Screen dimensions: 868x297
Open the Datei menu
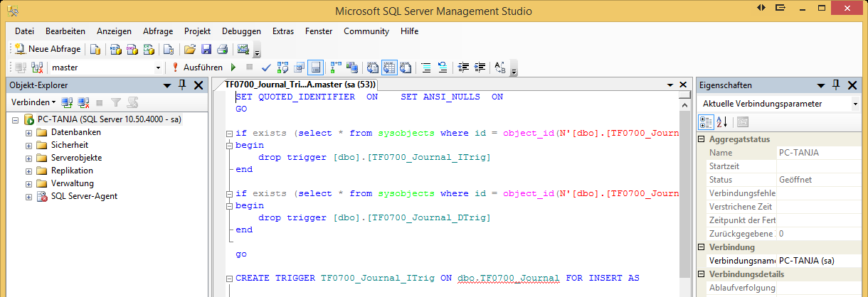(24, 31)
